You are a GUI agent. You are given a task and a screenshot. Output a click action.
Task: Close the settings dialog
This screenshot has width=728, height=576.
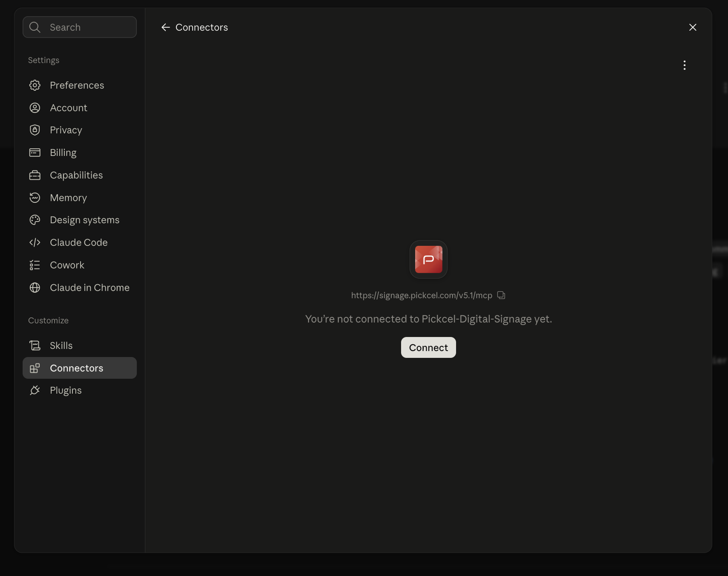click(693, 27)
